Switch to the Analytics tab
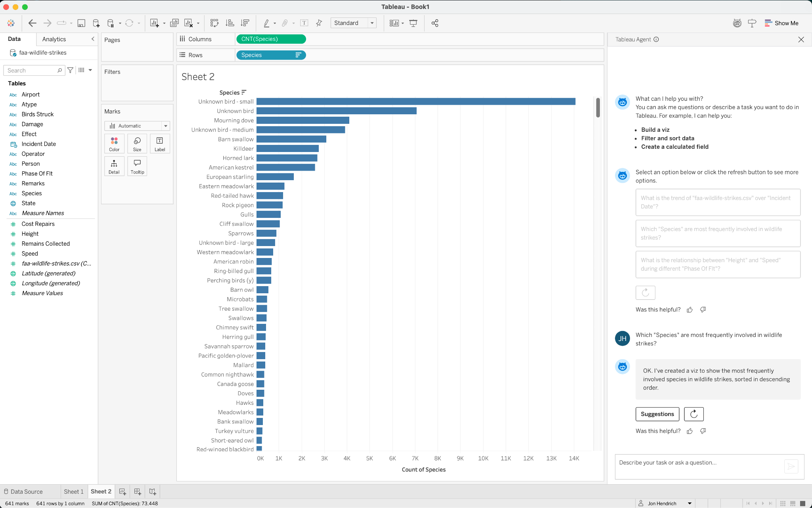Viewport: 812px width, 508px height. pos(54,39)
